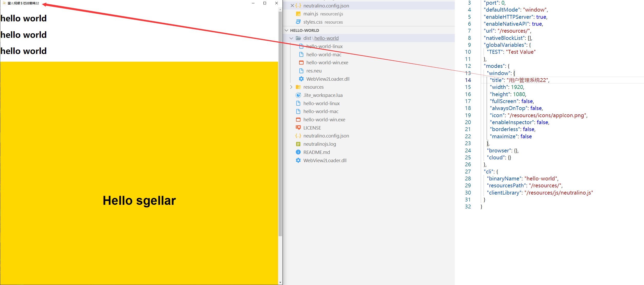Select res.neu in the dist folder
This screenshot has height=285, width=644.
point(314,71)
